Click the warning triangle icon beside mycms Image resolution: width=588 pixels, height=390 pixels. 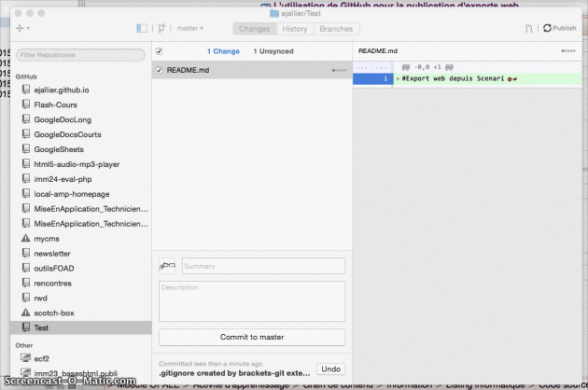[25, 238]
